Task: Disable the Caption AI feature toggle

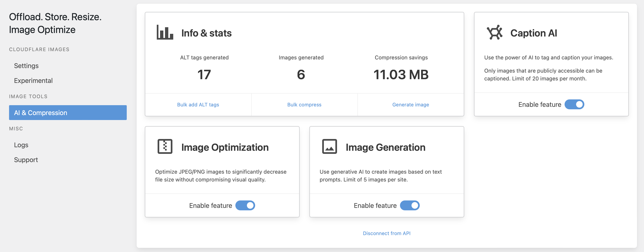Action: click(574, 105)
